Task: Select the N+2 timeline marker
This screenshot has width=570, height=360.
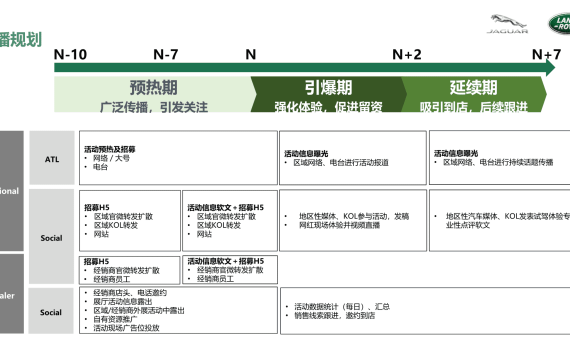Action: [x=407, y=55]
